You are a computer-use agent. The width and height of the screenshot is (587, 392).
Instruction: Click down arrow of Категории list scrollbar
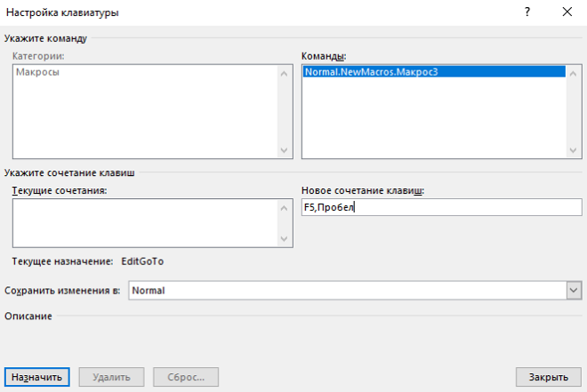284,150
